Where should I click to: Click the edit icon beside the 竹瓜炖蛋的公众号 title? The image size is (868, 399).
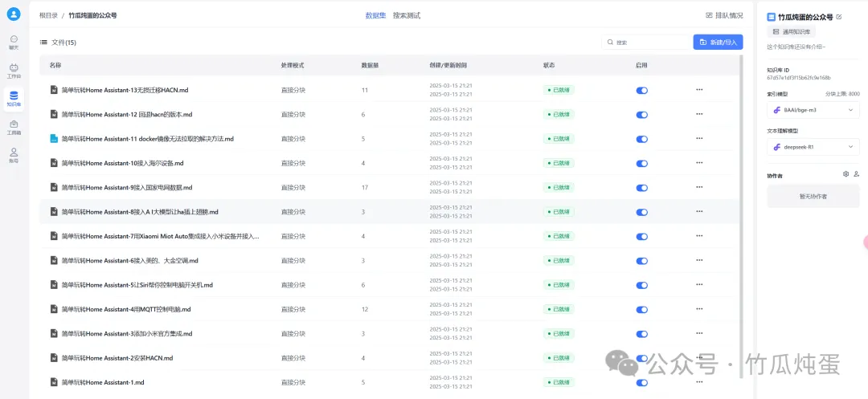pyautogui.click(x=839, y=17)
